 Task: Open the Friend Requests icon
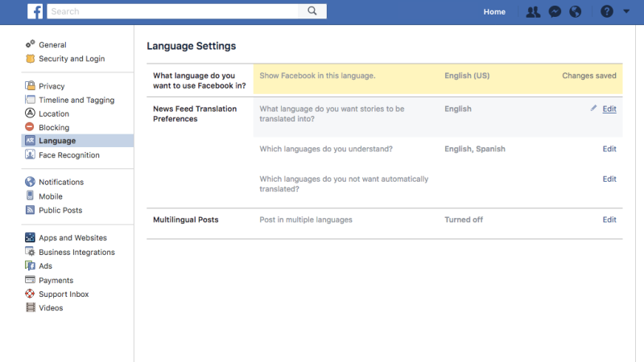[533, 12]
